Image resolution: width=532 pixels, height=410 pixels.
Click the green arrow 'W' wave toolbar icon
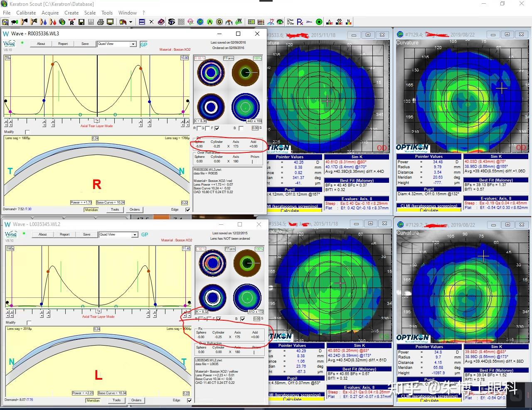[x=239, y=22]
